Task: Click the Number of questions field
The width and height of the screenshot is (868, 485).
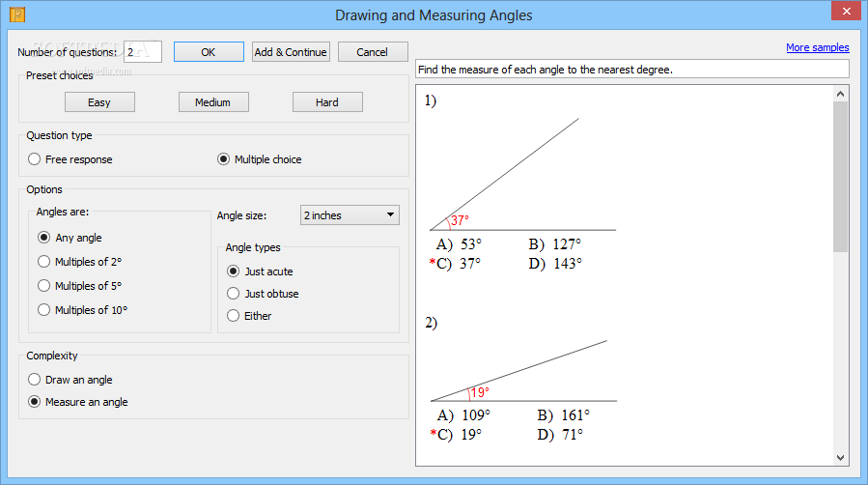Action: pos(143,52)
